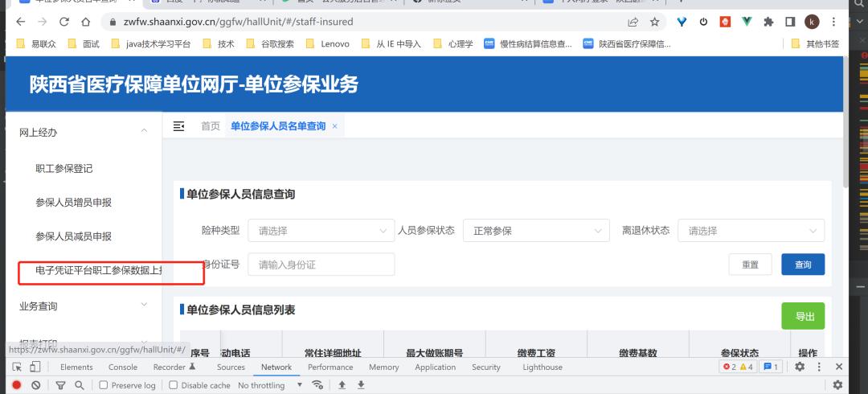
Task: Click the share page icon in address bar
Action: point(633,23)
